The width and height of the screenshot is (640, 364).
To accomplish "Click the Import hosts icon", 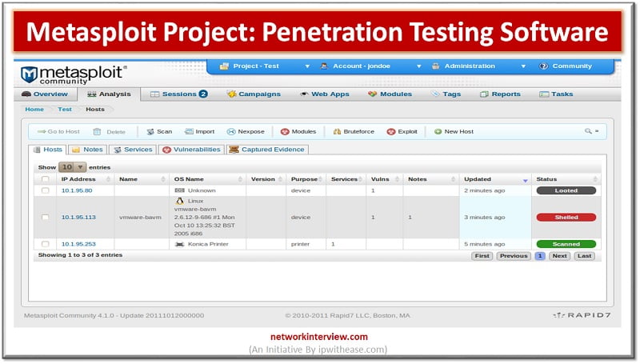I will (188, 131).
